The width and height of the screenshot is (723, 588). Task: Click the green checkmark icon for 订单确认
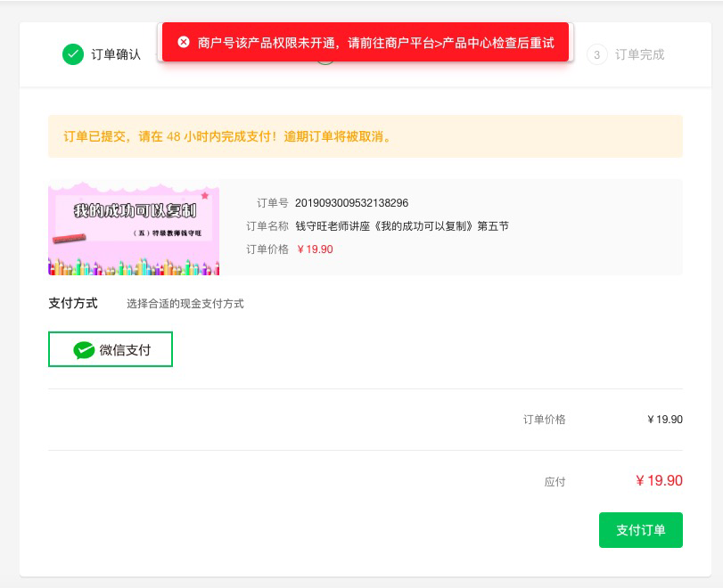(73, 54)
